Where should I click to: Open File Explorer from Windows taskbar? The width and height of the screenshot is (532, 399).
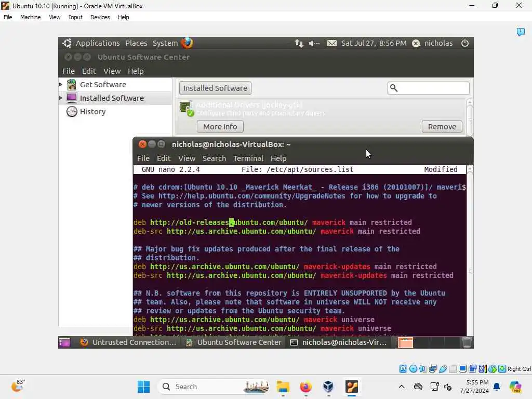[283, 387]
